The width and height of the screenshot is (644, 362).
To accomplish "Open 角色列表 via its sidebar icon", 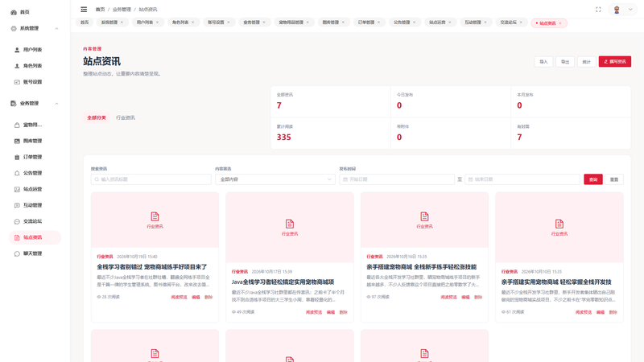I will (x=17, y=66).
